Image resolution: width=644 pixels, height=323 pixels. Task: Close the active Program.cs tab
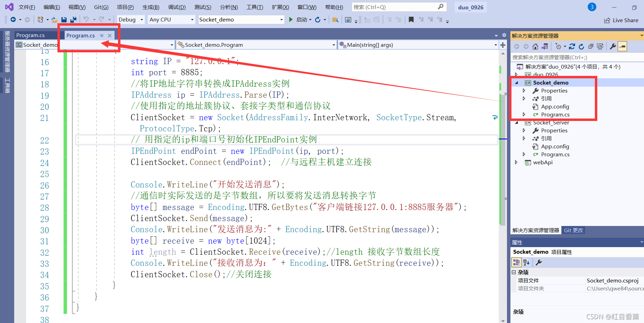point(110,35)
